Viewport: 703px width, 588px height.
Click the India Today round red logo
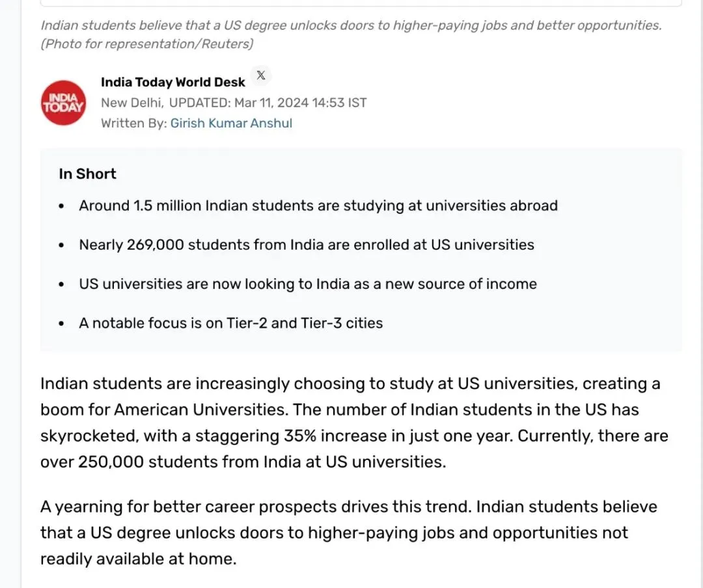tap(63, 103)
